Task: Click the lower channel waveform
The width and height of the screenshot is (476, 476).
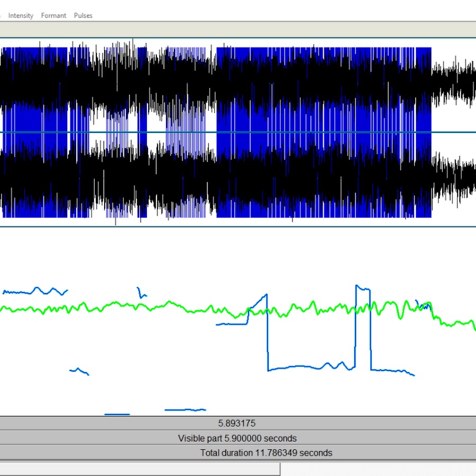Action: [238, 179]
